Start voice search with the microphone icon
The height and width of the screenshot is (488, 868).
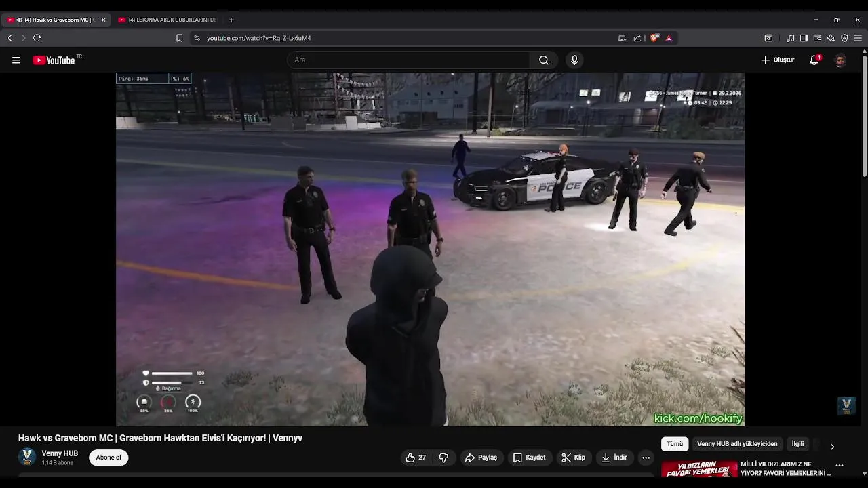[574, 60]
